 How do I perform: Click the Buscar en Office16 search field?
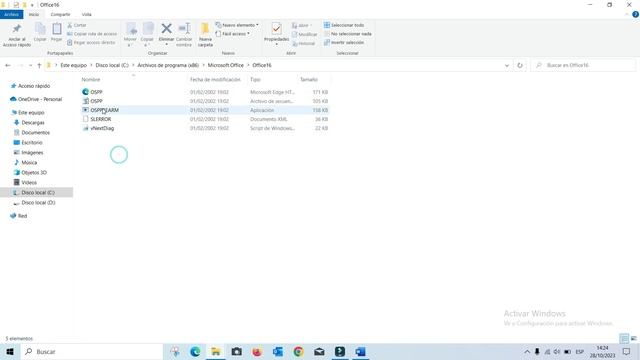pos(583,65)
